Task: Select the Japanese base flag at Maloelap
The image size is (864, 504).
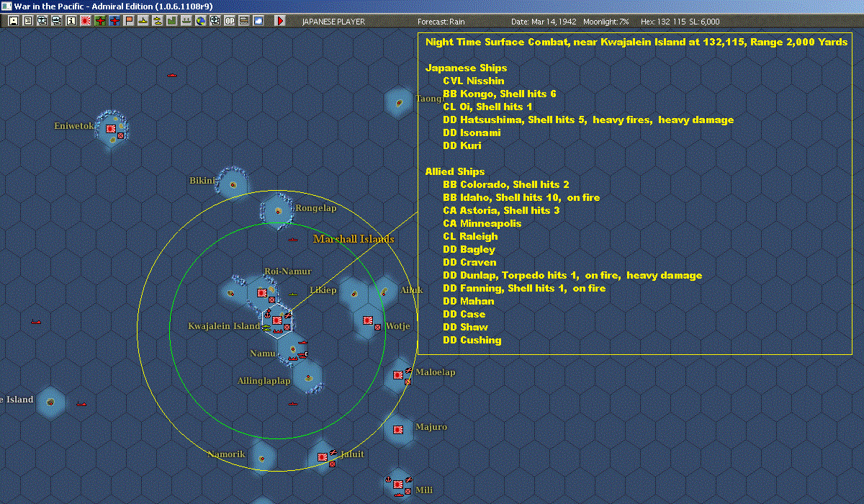Action: pos(397,374)
